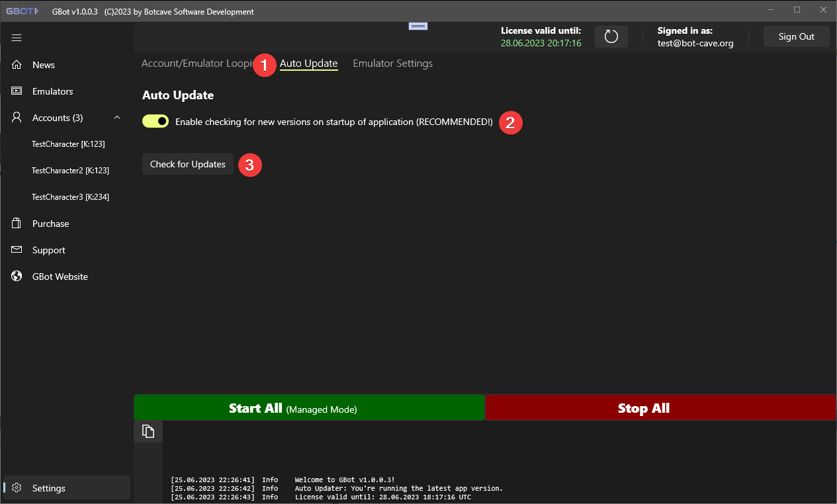Select TestCharacter2 [K:123] account

tap(70, 171)
